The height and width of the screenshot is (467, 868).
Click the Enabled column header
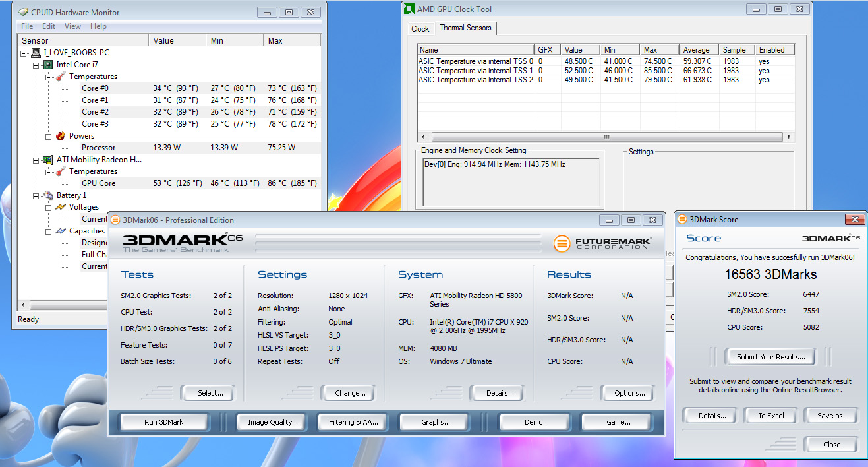pyautogui.click(x=775, y=50)
